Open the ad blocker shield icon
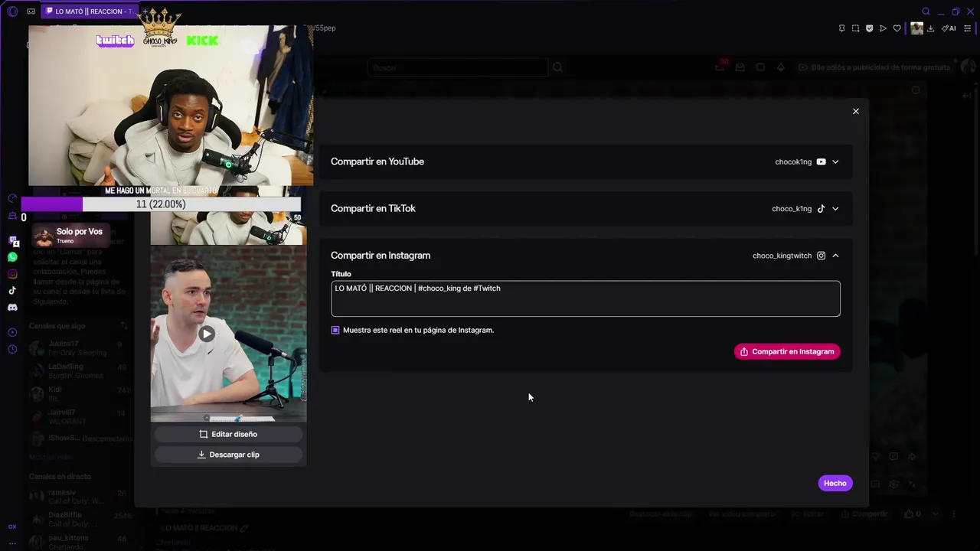The width and height of the screenshot is (980, 551). point(869,28)
